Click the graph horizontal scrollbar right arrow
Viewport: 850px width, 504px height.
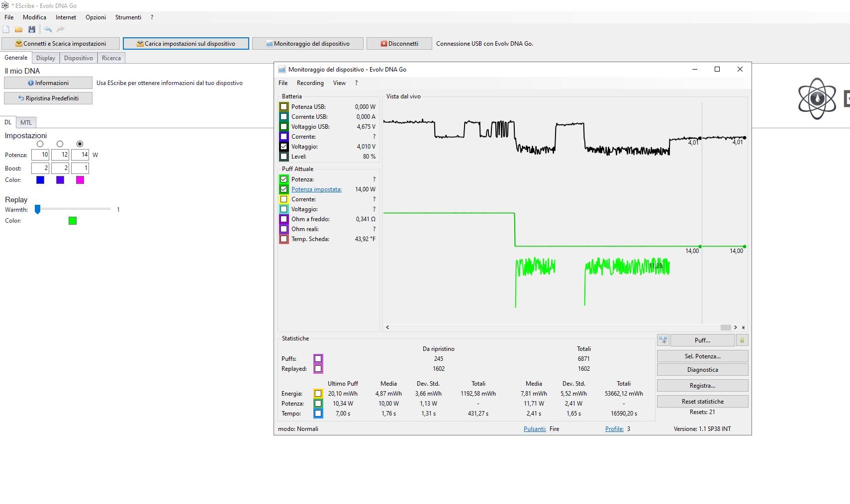[x=735, y=328]
